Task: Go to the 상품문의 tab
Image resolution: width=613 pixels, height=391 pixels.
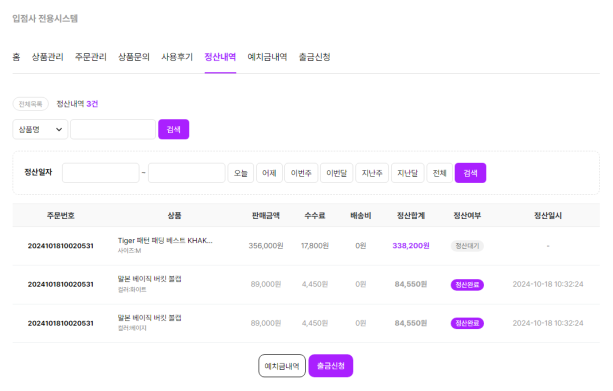Action: pos(134,57)
